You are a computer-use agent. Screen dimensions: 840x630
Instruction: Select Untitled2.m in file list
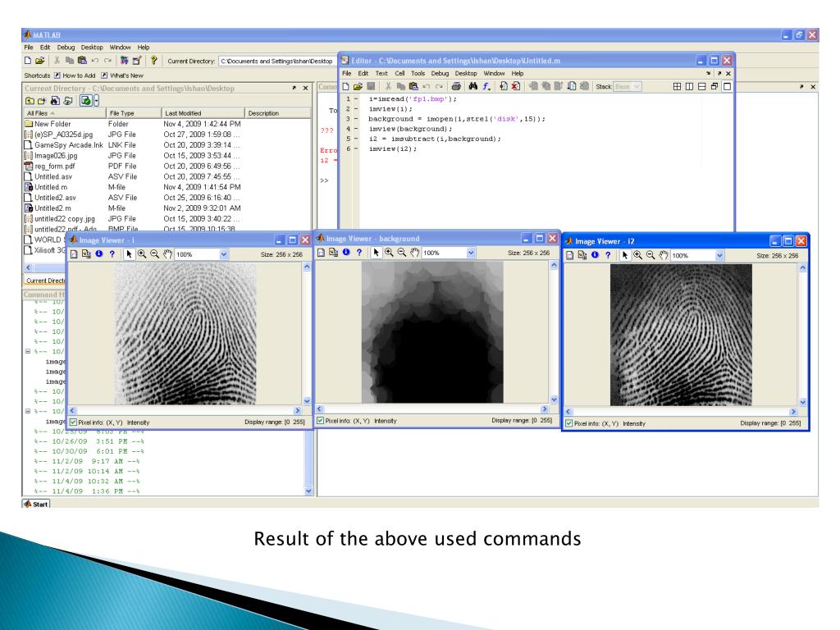(52, 208)
